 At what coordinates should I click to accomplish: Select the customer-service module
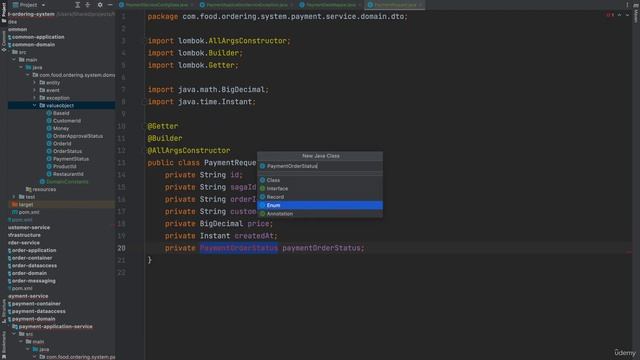[x=29, y=227]
